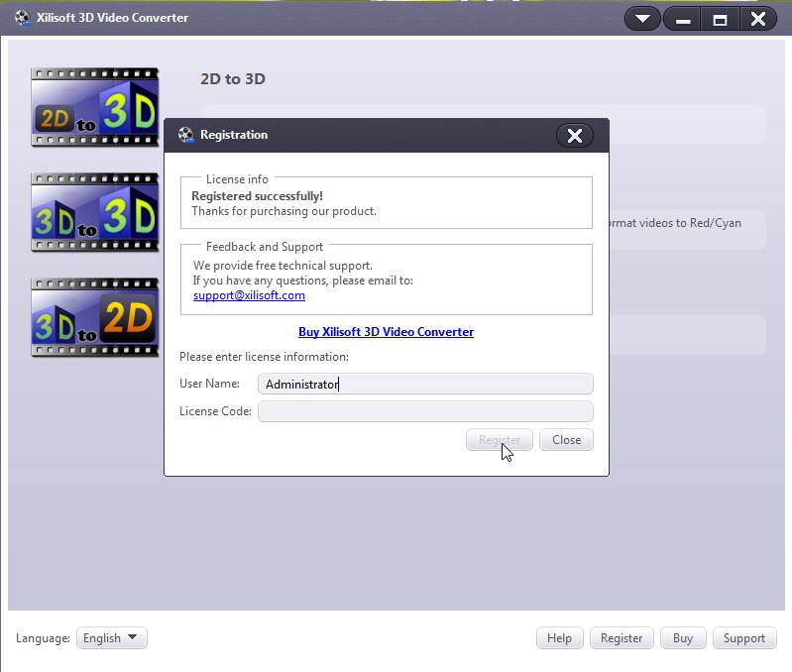
Task: Open the support@xilisoft.com email link
Action: click(249, 295)
